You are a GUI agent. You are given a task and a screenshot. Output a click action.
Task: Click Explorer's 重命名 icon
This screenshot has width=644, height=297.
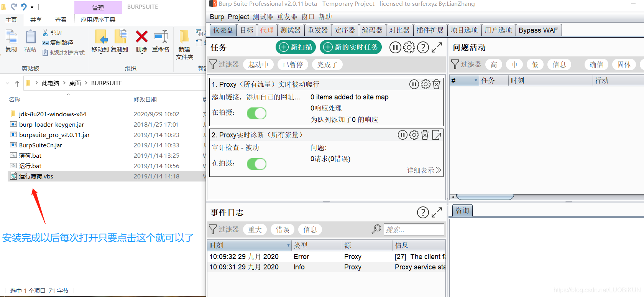[161, 37]
